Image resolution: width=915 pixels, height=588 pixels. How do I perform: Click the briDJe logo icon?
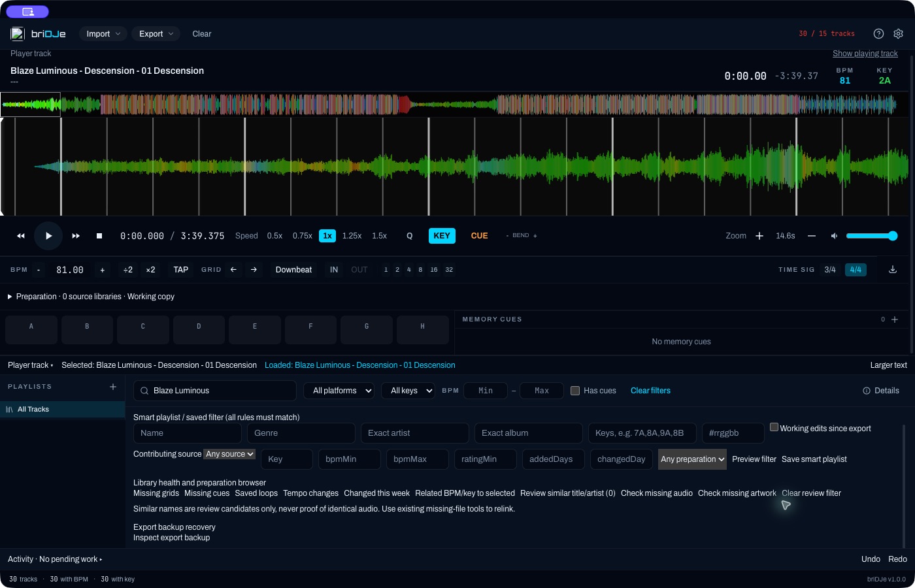(x=18, y=34)
